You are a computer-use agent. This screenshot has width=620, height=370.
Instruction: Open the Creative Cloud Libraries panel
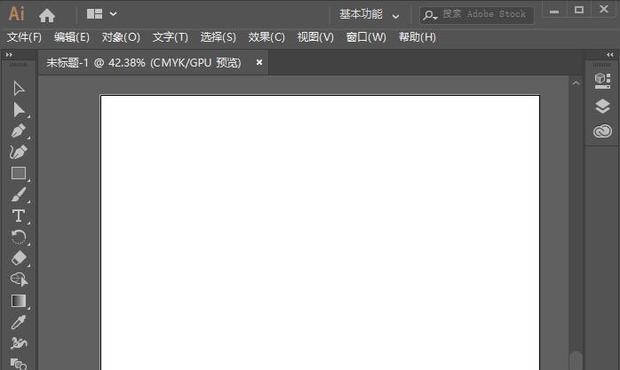(x=602, y=131)
